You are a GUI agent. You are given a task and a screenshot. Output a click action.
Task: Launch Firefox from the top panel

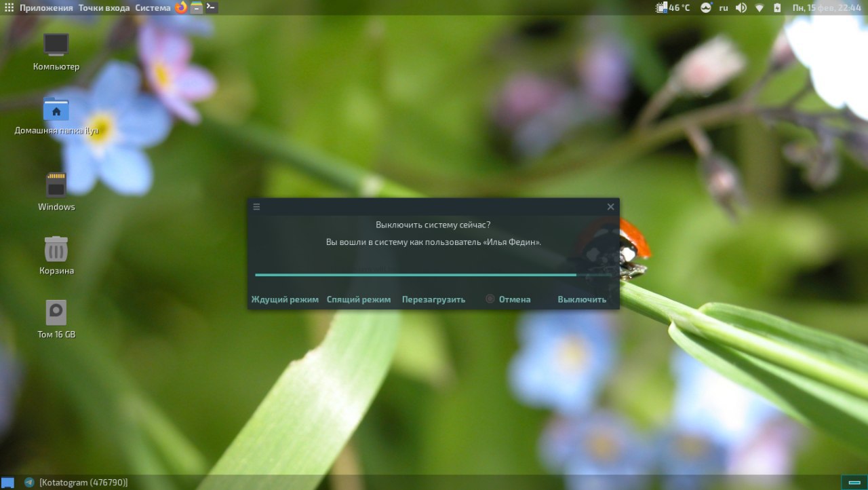tap(181, 7)
